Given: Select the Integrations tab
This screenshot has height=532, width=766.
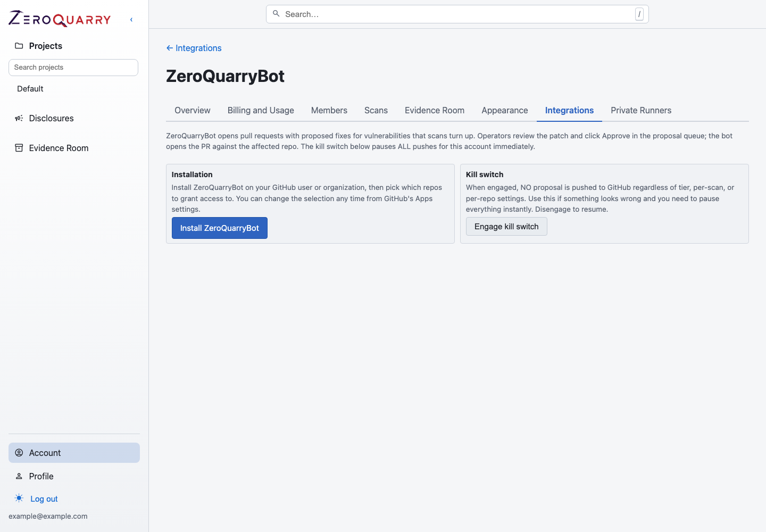Looking at the screenshot, I should point(569,110).
